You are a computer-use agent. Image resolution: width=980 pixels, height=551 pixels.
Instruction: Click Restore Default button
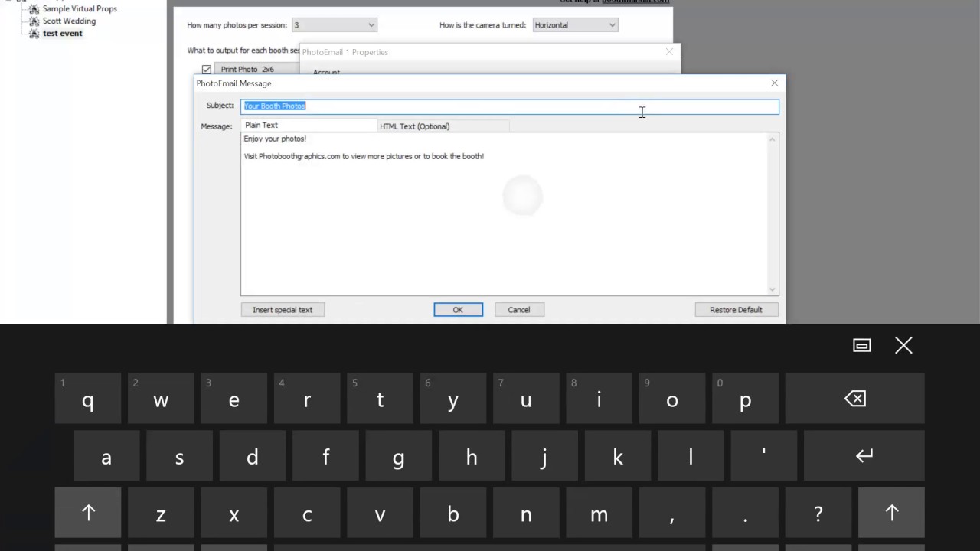[x=736, y=310]
